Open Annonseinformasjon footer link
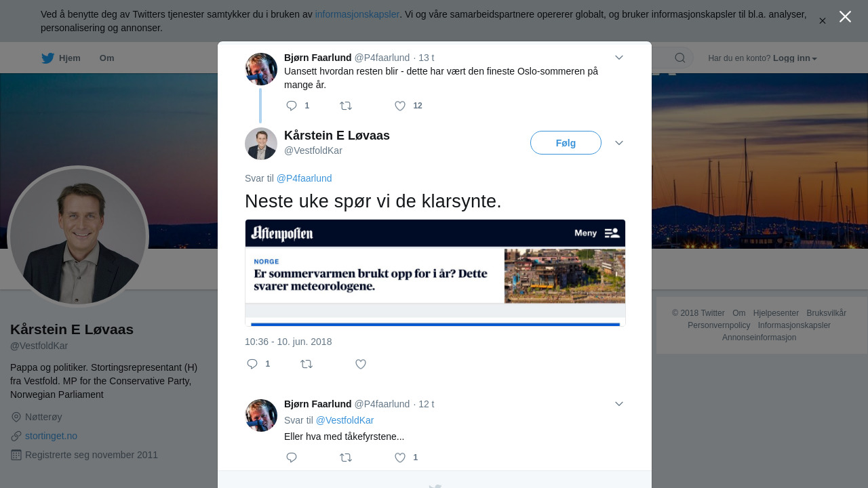Screen dimensions: 868x488 point(759,338)
